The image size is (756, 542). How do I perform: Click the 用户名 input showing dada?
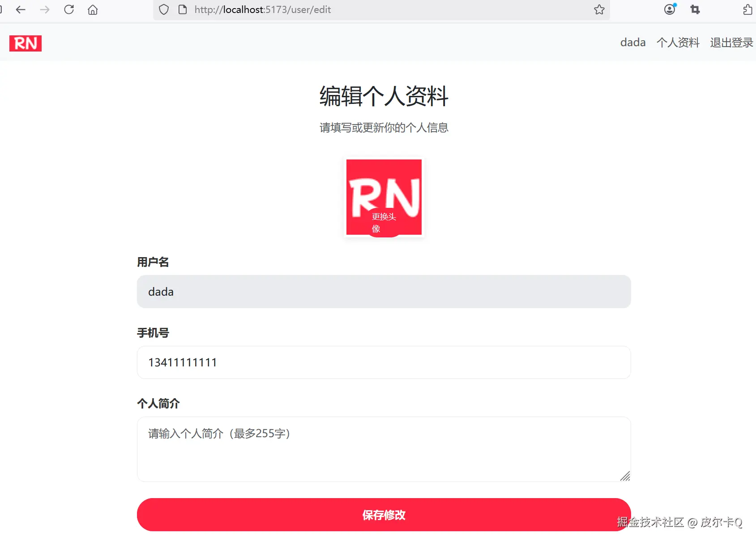tap(383, 292)
